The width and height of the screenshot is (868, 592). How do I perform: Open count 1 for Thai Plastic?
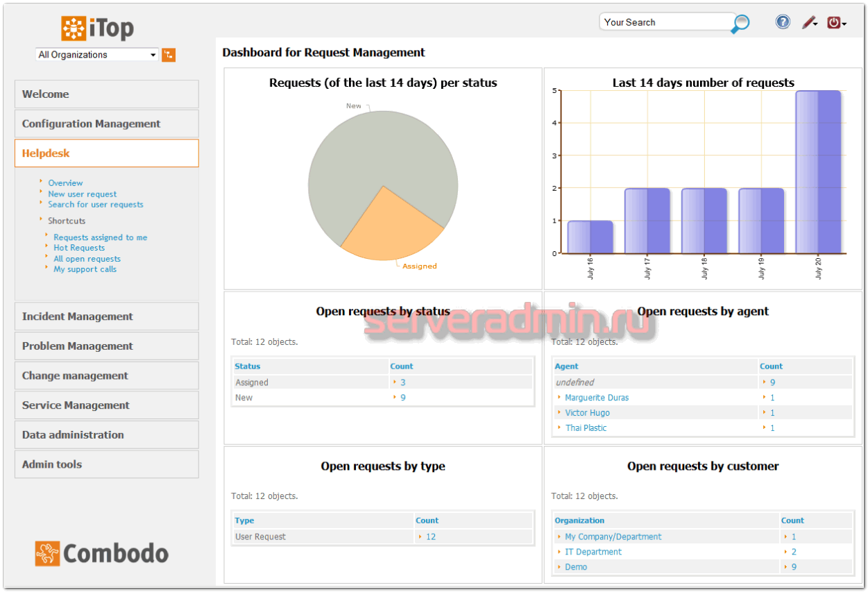pos(772,428)
